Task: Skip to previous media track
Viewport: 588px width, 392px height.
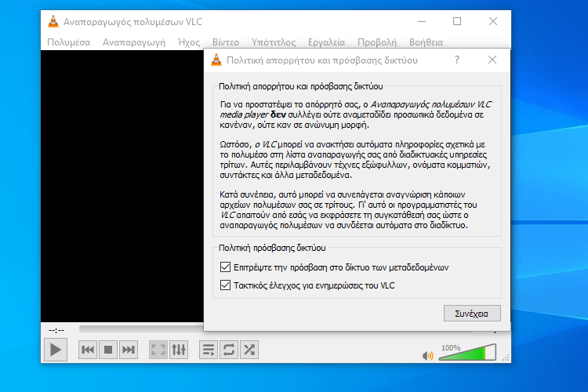Action: coord(88,350)
